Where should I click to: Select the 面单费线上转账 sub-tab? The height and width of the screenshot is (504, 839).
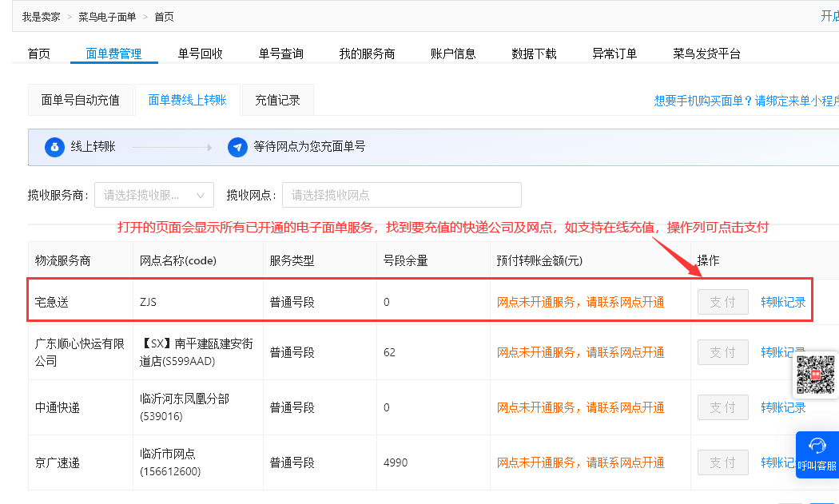pos(188,100)
